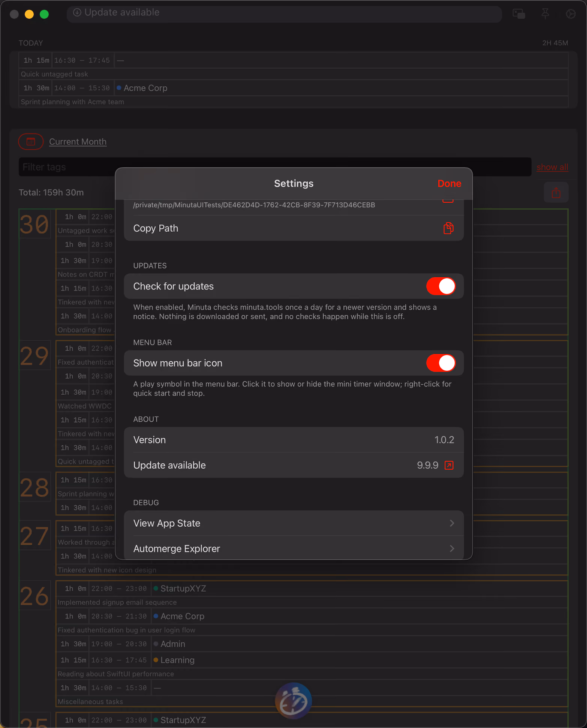
Task: Click Done to close Settings
Action: [449, 184]
